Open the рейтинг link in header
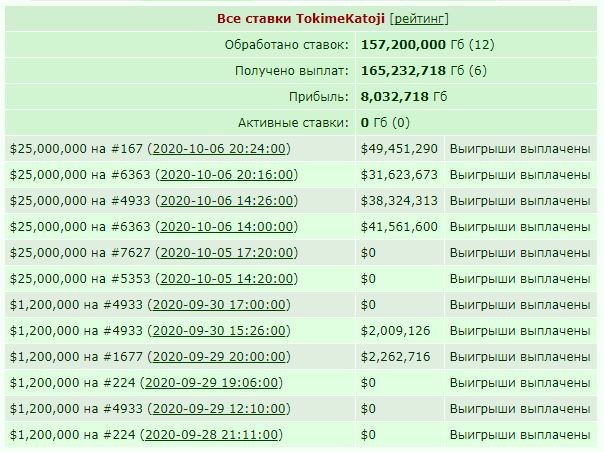 419,18
